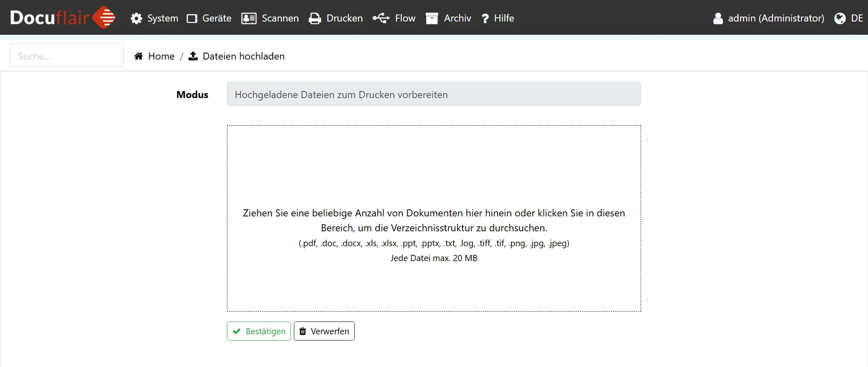Click the Geräte device icon
868x367 pixels.
point(192,19)
